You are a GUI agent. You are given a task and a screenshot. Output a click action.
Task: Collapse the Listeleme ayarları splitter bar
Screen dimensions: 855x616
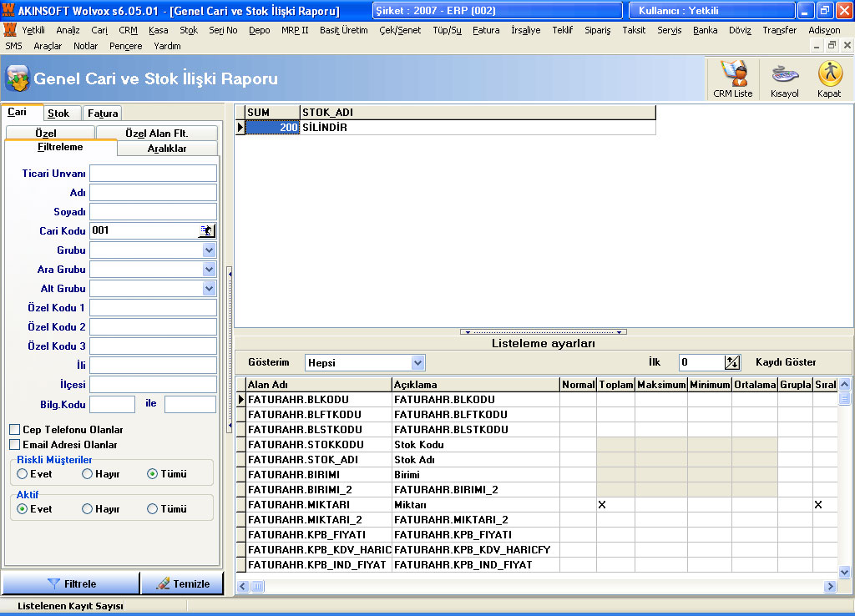point(543,331)
